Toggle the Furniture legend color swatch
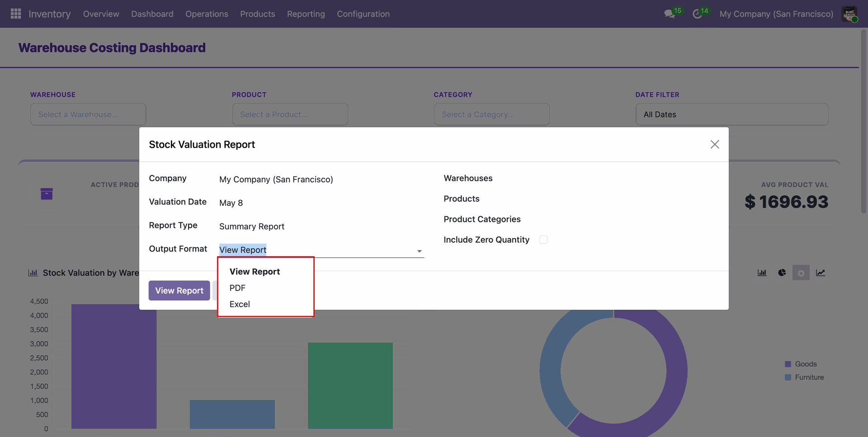 click(788, 377)
